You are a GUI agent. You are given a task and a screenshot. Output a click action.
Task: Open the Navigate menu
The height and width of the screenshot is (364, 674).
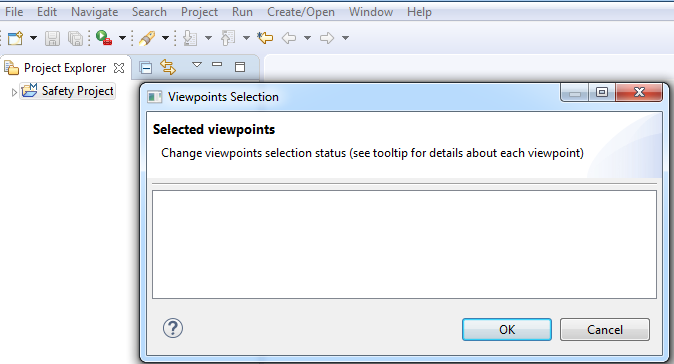(95, 12)
